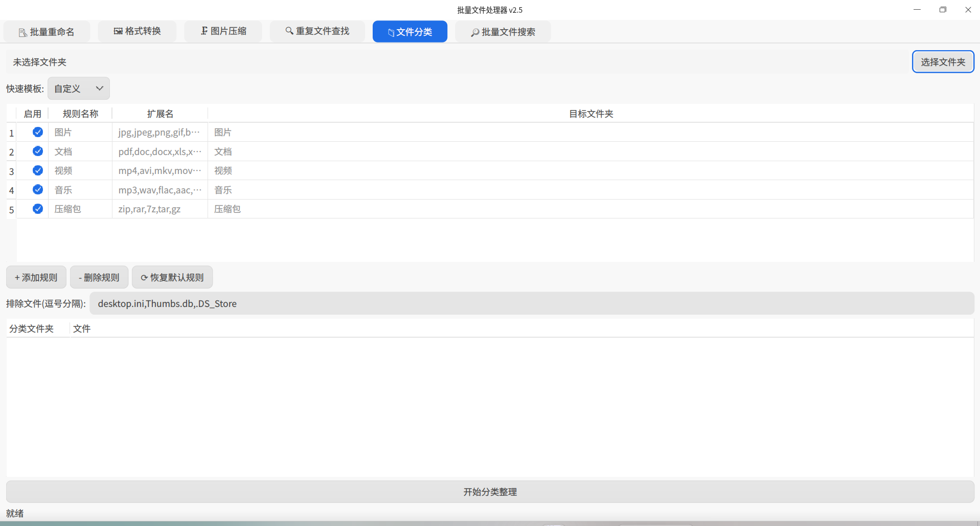
Task: Minimize the 批量文件处理器 window
Action: click(x=917, y=10)
